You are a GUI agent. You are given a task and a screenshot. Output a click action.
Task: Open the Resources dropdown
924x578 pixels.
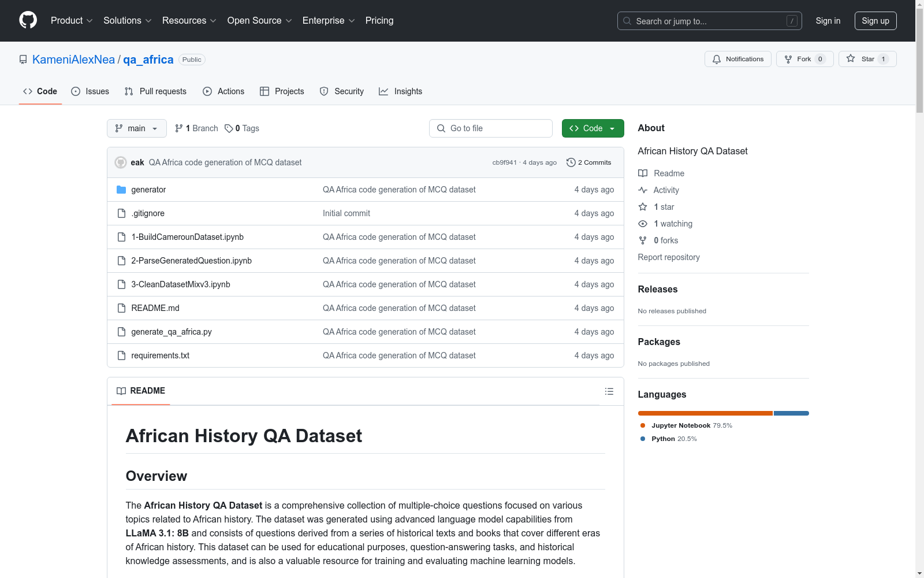[189, 21]
